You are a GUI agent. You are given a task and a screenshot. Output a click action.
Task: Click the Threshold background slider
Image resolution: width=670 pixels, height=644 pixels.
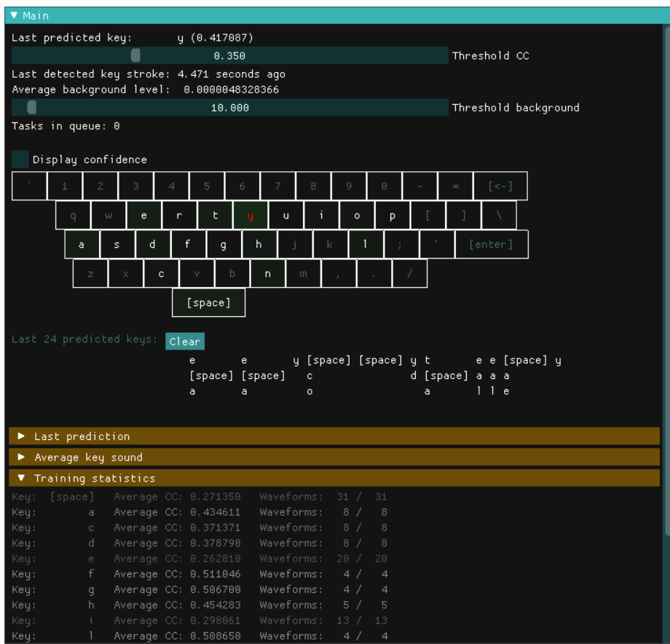pos(229,108)
